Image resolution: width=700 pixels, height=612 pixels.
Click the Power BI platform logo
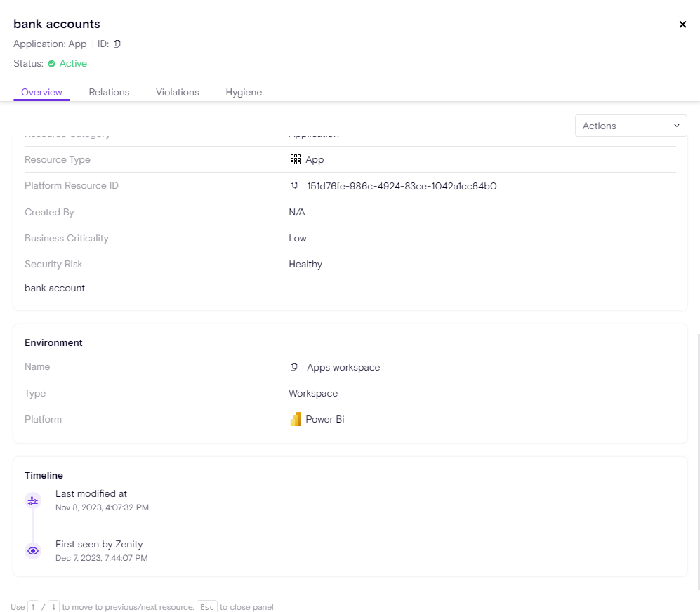click(296, 420)
